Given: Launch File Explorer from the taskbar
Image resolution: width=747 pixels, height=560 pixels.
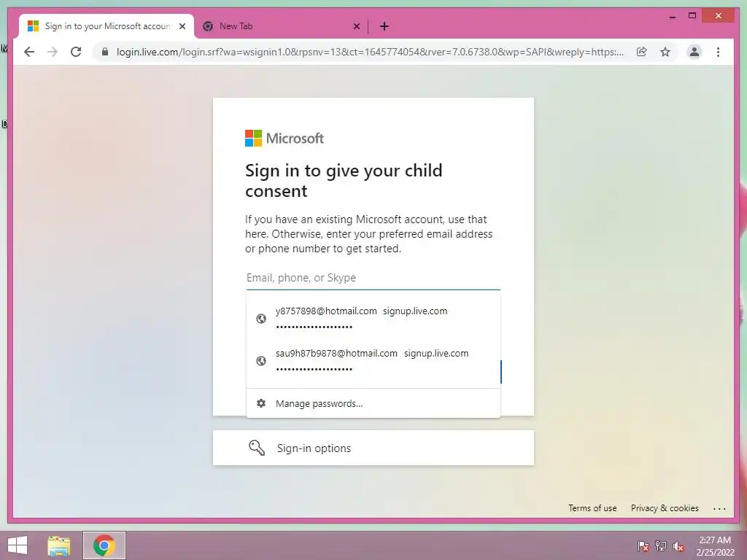Looking at the screenshot, I should tap(59, 545).
